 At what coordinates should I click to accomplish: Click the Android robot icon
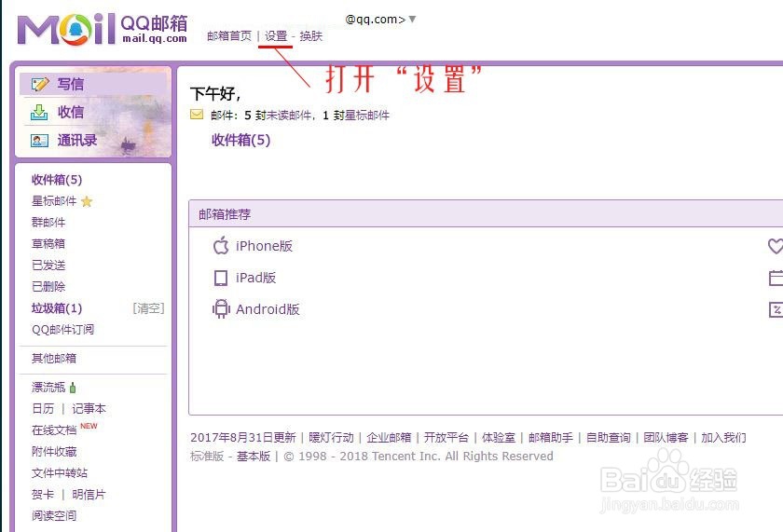point(221,309)
